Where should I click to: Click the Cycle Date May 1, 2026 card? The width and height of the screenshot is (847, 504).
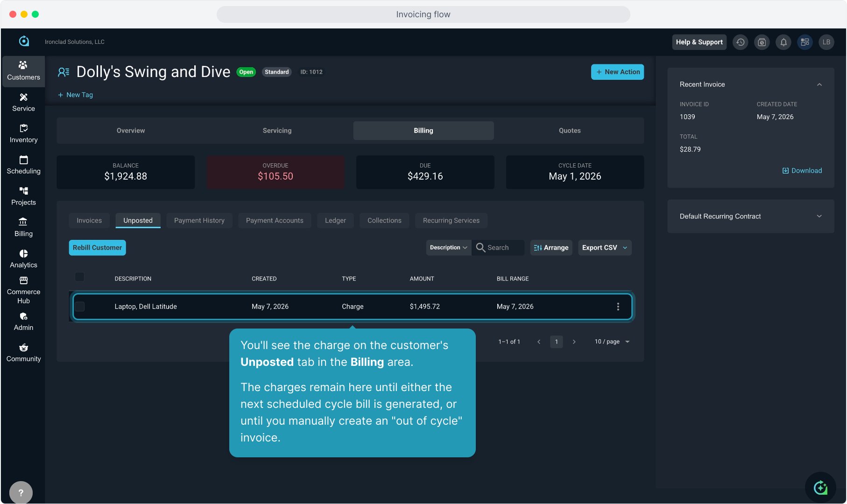pos(575,172)
